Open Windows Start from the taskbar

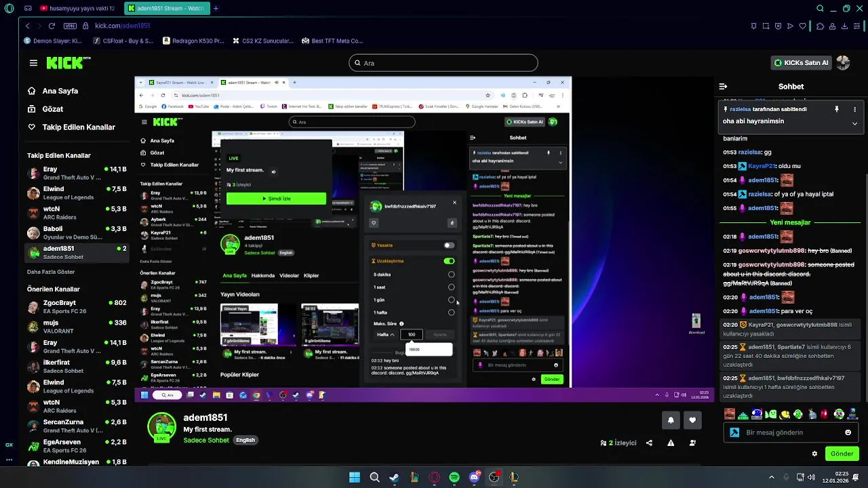pos(355,477)
